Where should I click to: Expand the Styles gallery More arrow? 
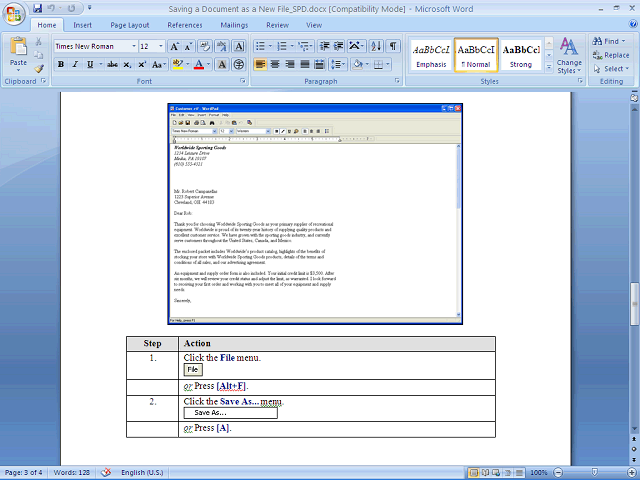(x=549, y=67)
